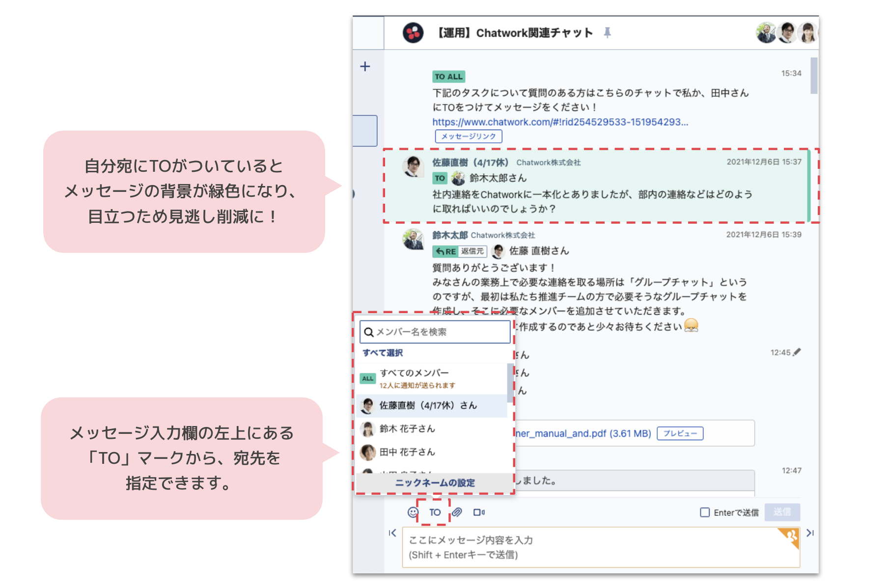Click the 鈴木太郎さん small avatar after TO

tap(458, 178)
